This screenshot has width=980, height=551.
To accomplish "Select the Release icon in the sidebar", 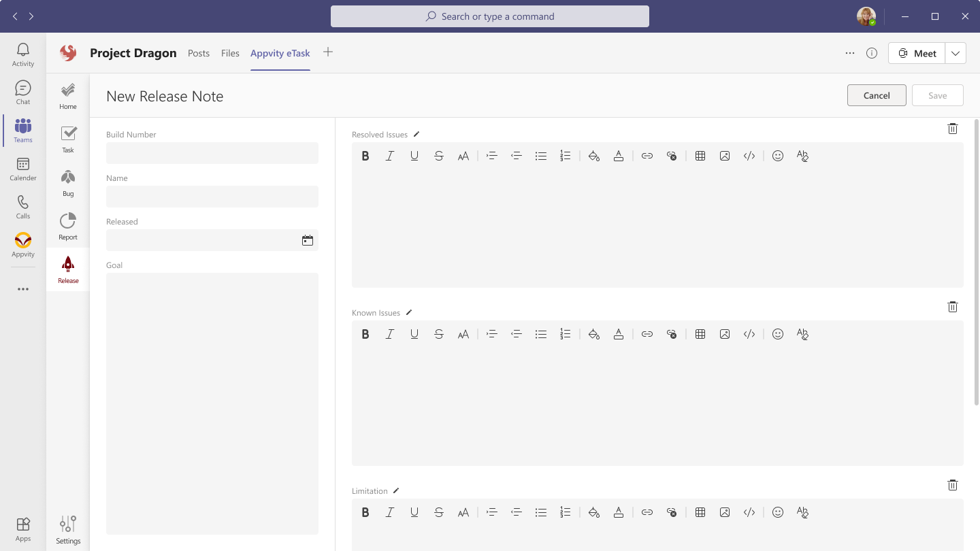I will click(67, 268).
